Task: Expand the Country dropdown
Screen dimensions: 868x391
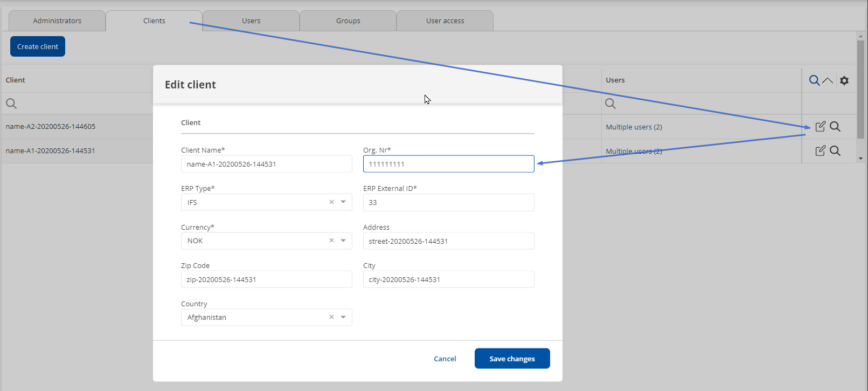Action: tap(343, 317)
